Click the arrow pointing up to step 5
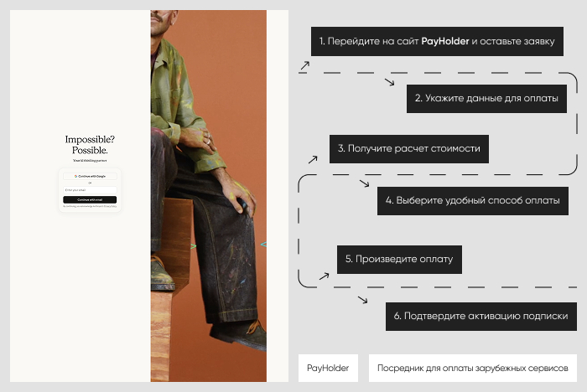587x392 pixels. [325, 276]
